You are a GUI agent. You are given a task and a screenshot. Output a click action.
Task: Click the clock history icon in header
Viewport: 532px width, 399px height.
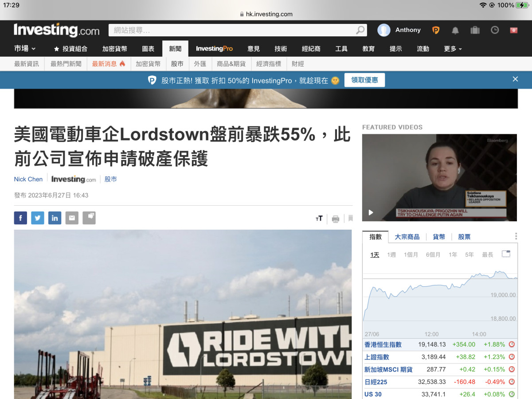pyautogui.click(x=495, y=30)
